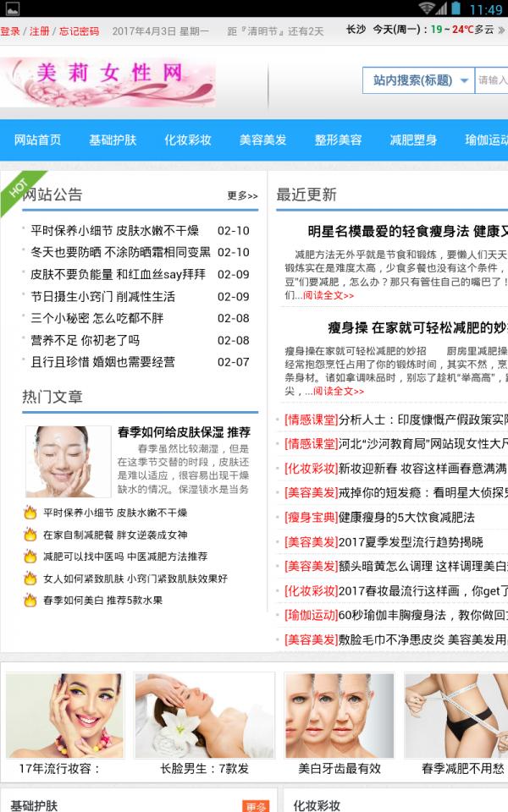Click flame icon beside 平时保养小细节 hot article
This screenshot has height=812, width=508.
[30, 513]
